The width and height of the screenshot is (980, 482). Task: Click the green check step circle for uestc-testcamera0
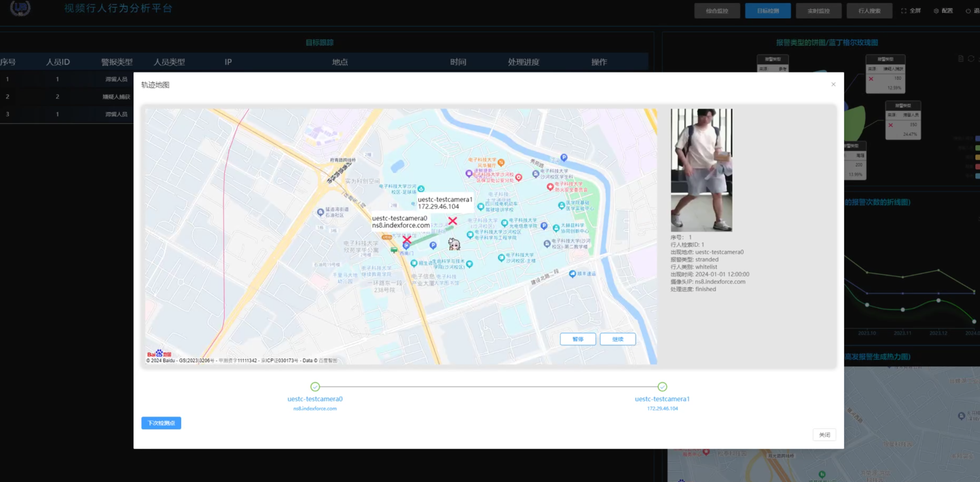point(315,387)
